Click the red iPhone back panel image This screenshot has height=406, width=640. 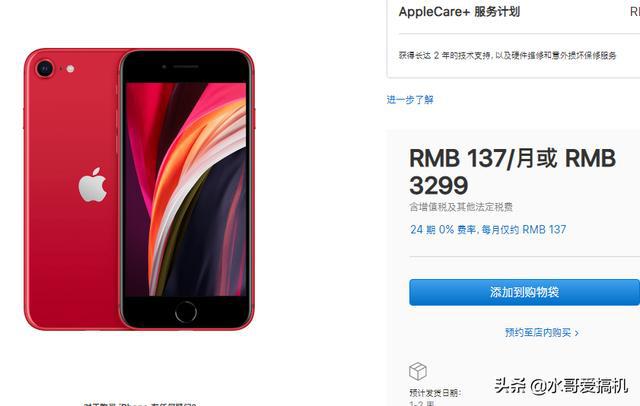tap(73, 188)
